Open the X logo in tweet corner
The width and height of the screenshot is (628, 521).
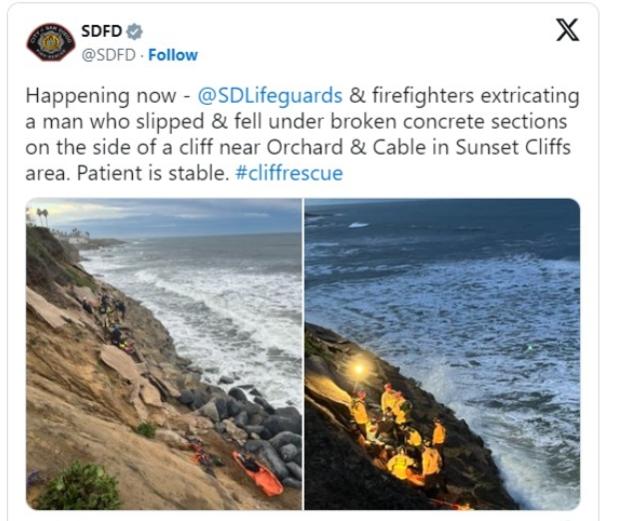click(568, 30)
